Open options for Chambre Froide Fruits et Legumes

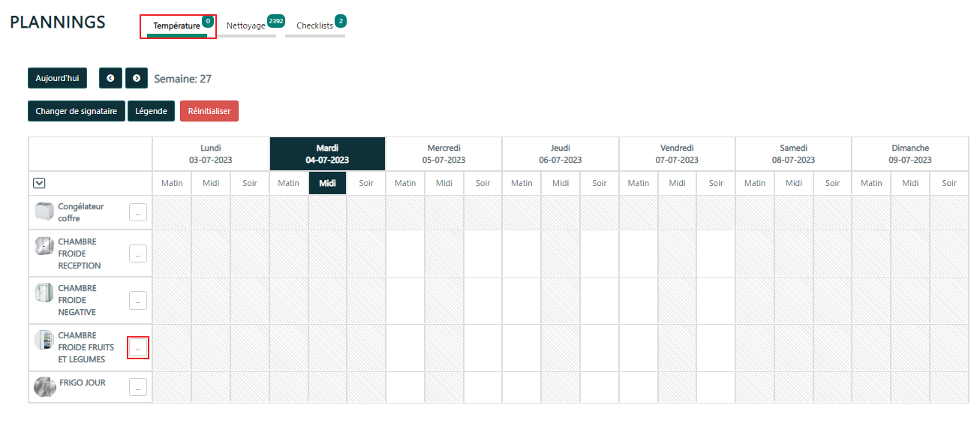tap(138, 348)
